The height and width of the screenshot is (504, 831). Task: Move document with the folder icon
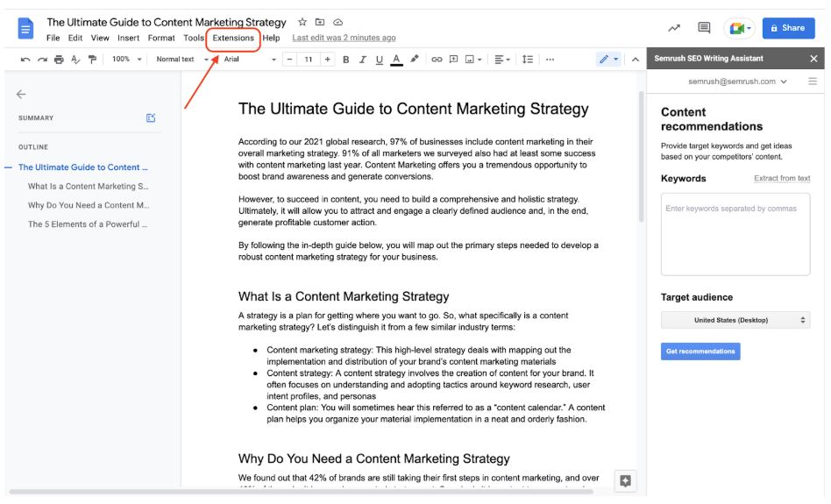pyautogui.click(x=320, y=22)
